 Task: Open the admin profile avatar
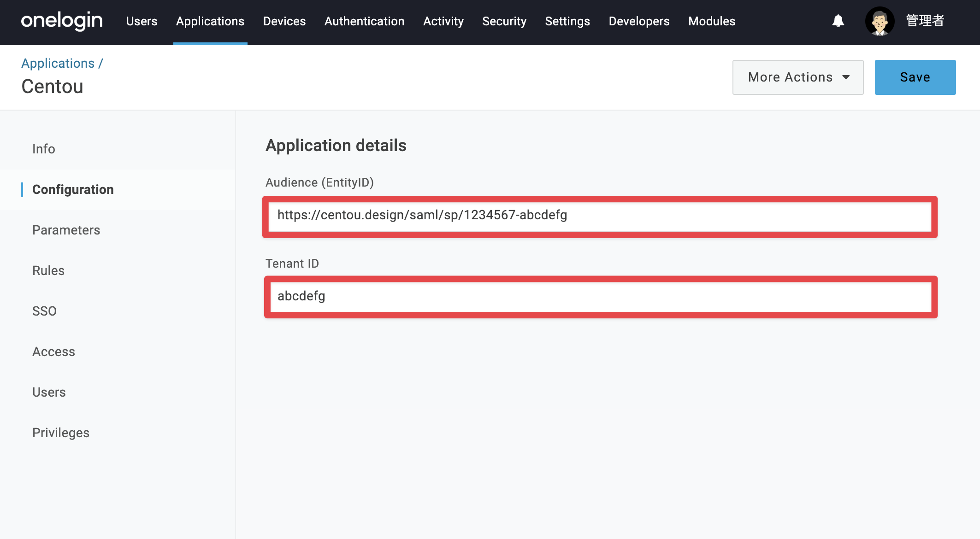[880, 21]
